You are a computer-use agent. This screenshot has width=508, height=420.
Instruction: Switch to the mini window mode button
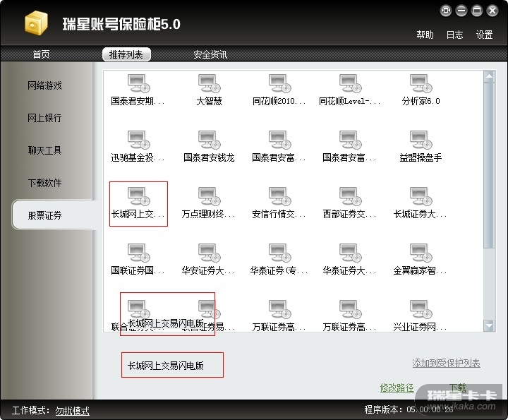tap(446, 11)
